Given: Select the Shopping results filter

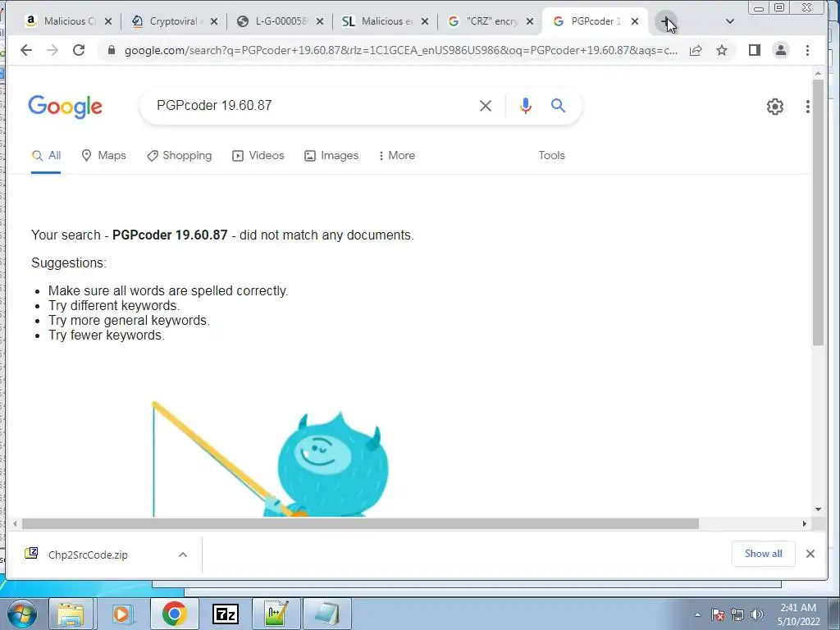Looking at the screenshot, I should pyautogui.click(x=180, y=155).
